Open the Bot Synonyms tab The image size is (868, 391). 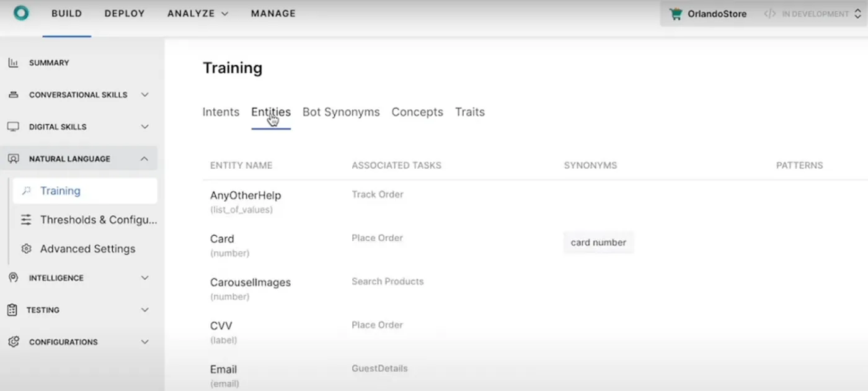click(341, 112)
